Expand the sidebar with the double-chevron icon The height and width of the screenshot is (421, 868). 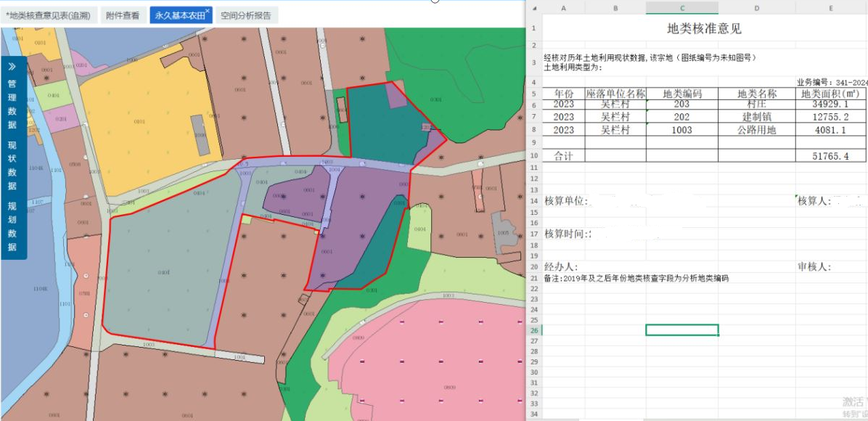(12, 67)
